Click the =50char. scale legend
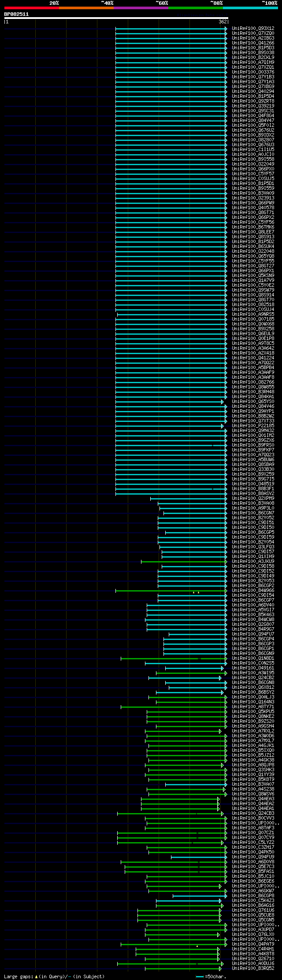 [211, 977]
